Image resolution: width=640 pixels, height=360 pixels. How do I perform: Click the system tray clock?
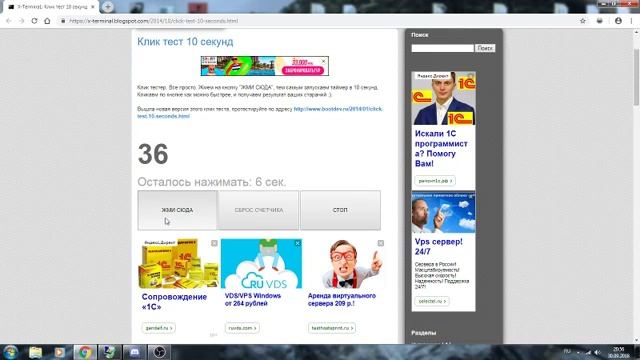(x=619, y=353)
